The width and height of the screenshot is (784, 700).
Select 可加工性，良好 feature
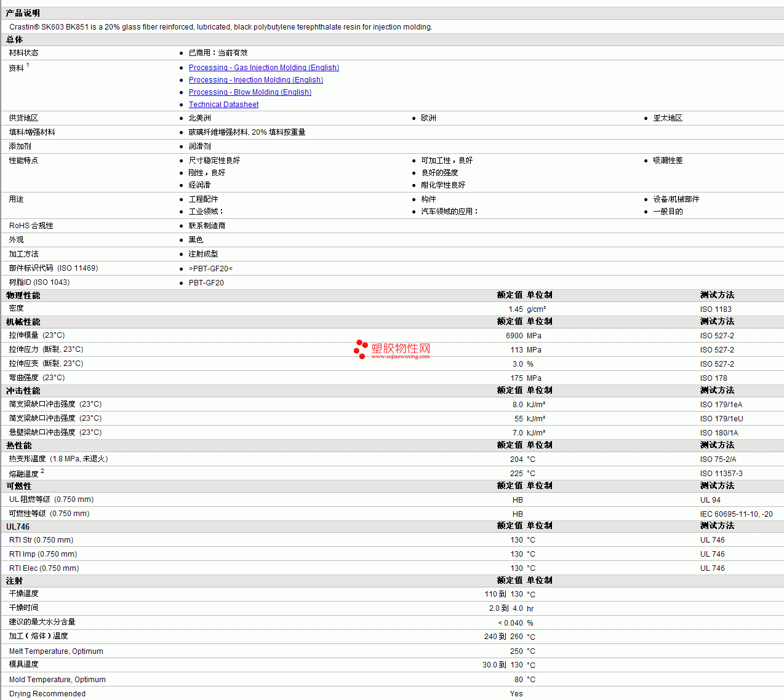coord(447,161)
